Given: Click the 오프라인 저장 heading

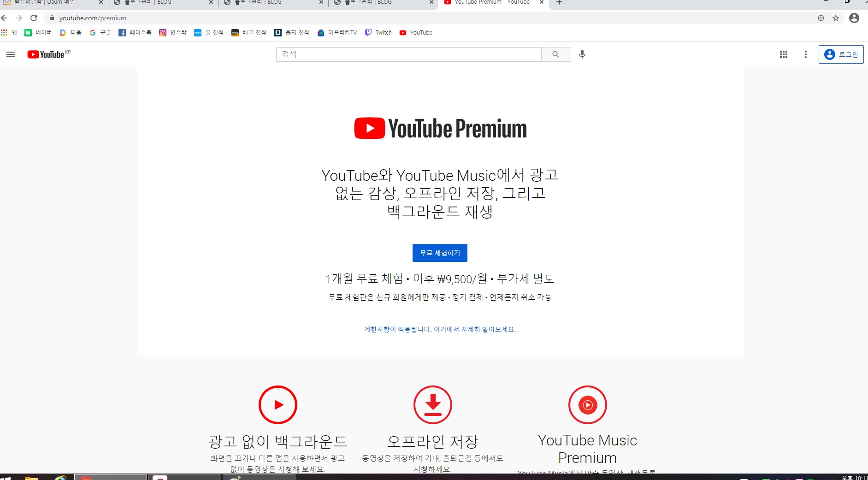Looking at the screenshot, I should 433,442.
